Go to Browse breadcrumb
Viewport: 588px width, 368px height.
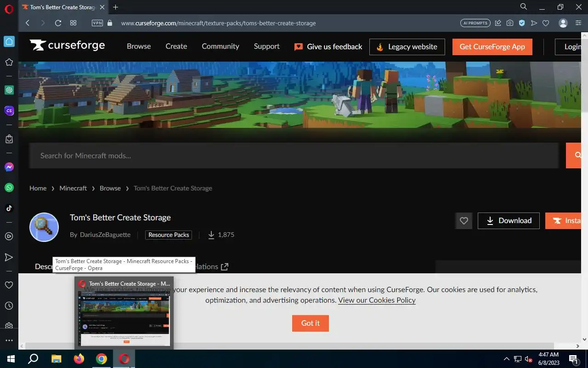click(x=110, y=188)
